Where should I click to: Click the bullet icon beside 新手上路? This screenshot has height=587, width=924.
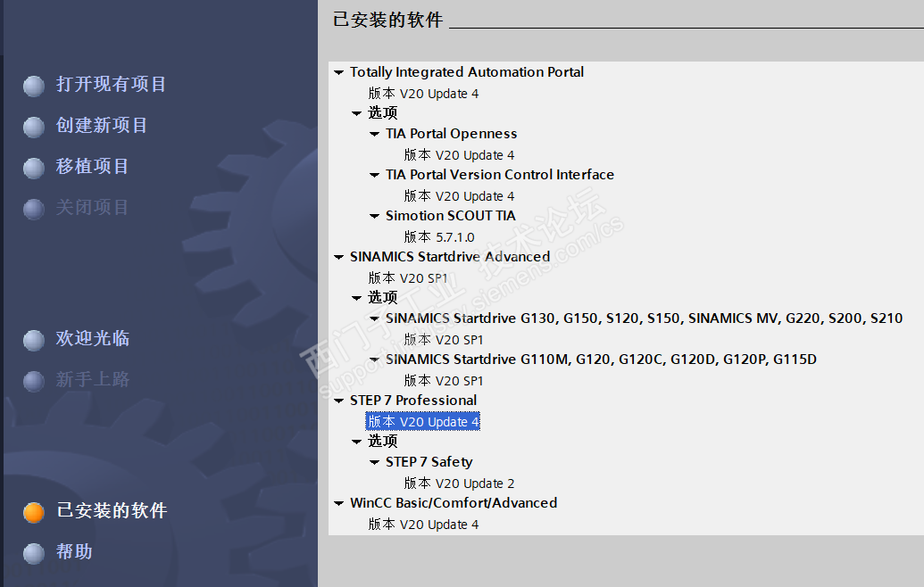34,381
